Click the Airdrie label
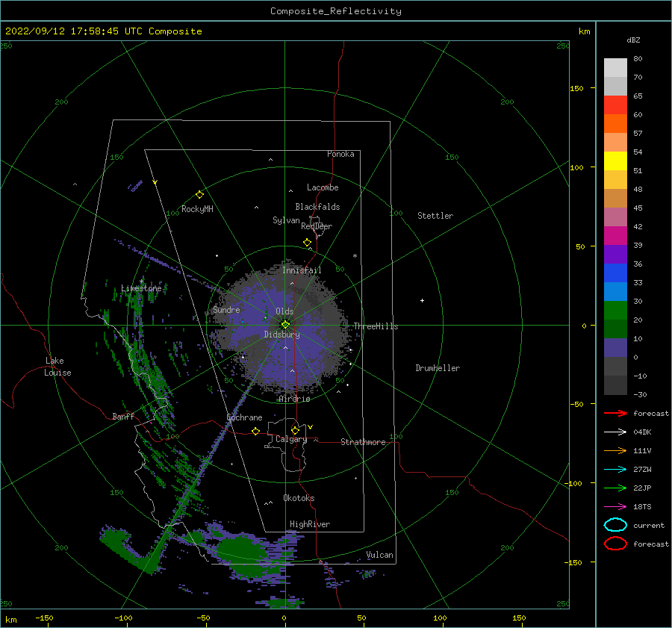This screenshot has height=628, width=672. 294,399
